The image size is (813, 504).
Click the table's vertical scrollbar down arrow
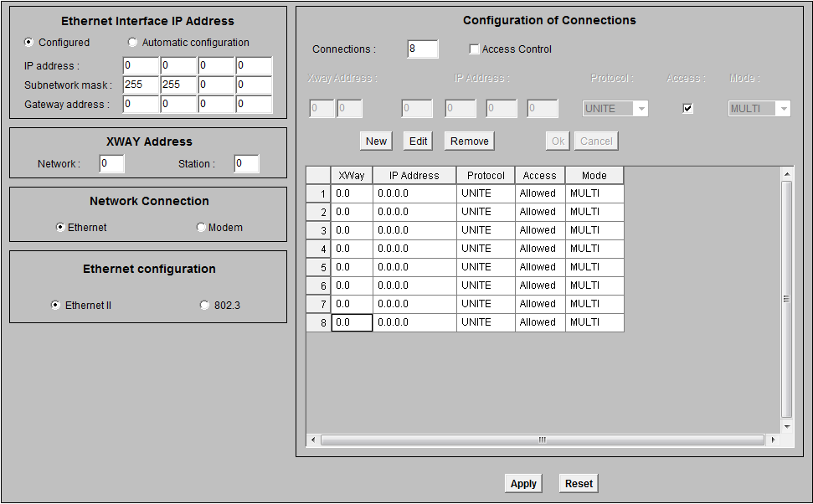coord(786,426)
